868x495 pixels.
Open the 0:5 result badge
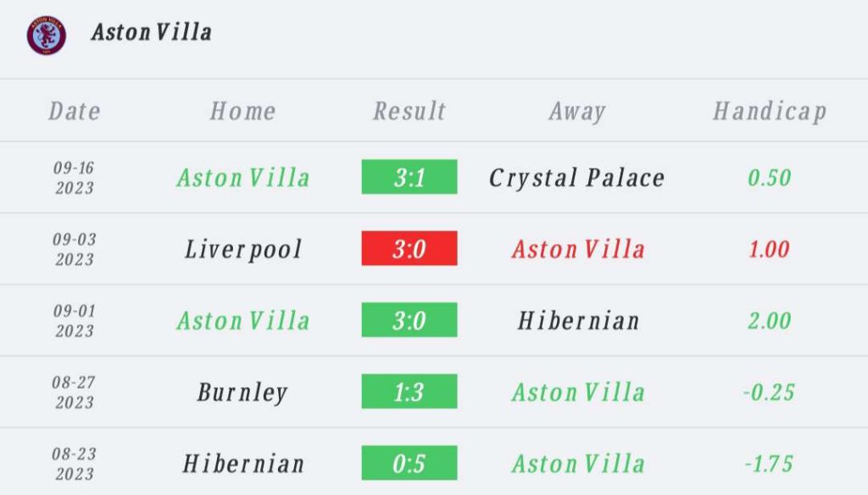coord(409,462)
